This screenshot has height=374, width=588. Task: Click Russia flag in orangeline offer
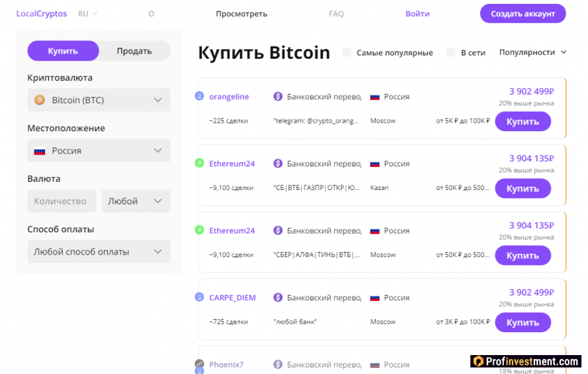point(374,97)
